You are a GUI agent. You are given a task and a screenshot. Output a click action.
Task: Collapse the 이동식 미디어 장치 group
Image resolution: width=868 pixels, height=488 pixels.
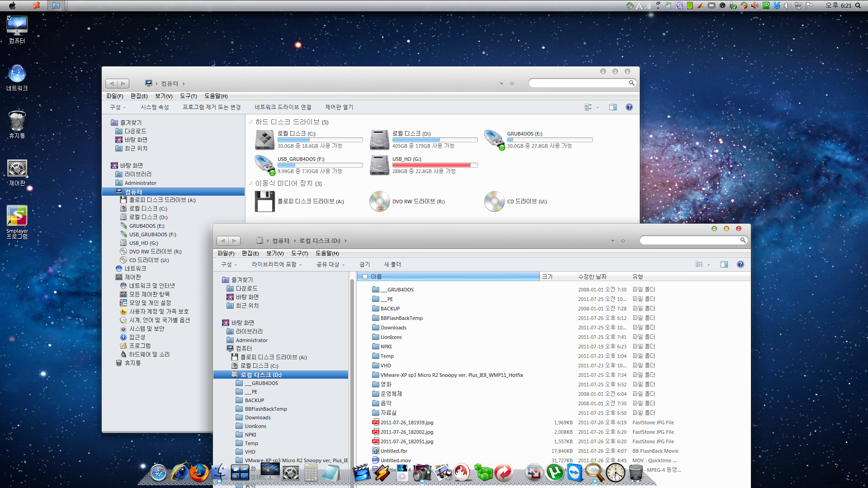click(x=251, y=183)
